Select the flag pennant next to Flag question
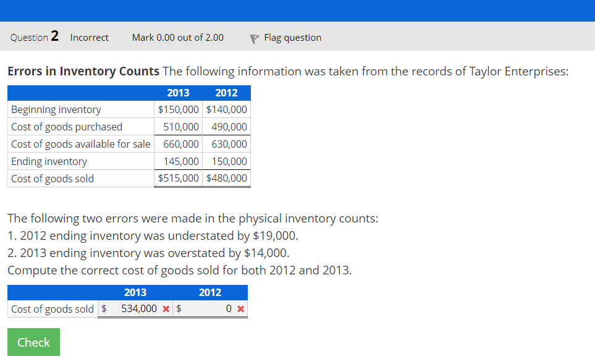Screen dimensions: 595x364 point(253,38)
